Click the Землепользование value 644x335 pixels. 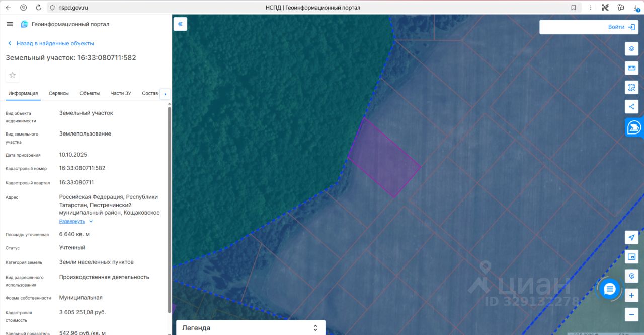point(85,134)
